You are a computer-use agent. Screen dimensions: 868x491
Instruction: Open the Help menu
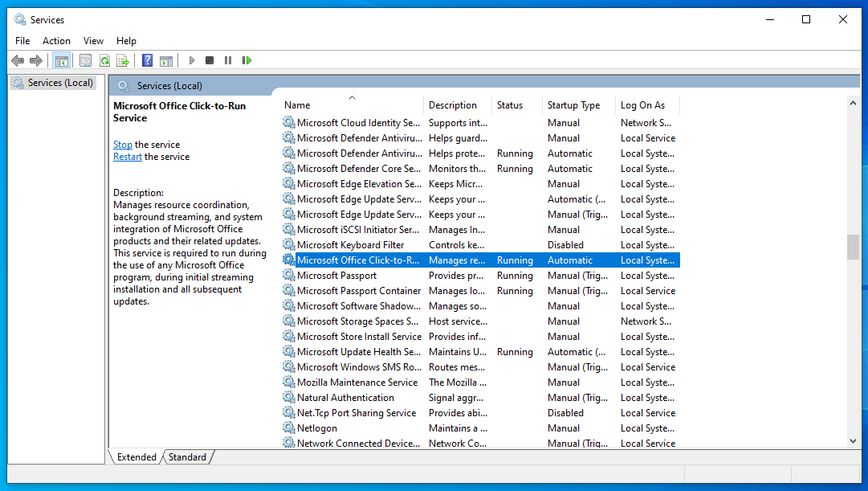[x=126, y=41]
